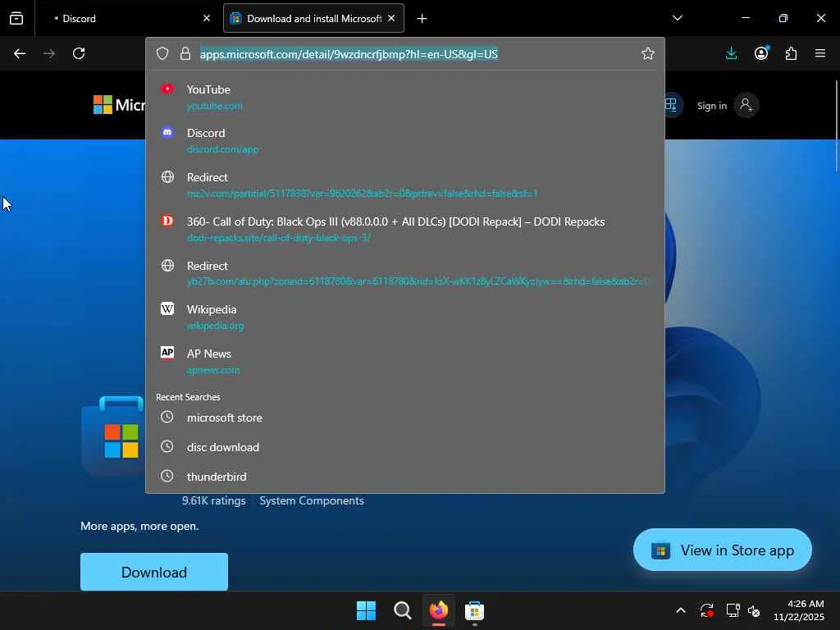
Task: Pick recent search 'thunderbird'
Action: (x=405, y=477)
